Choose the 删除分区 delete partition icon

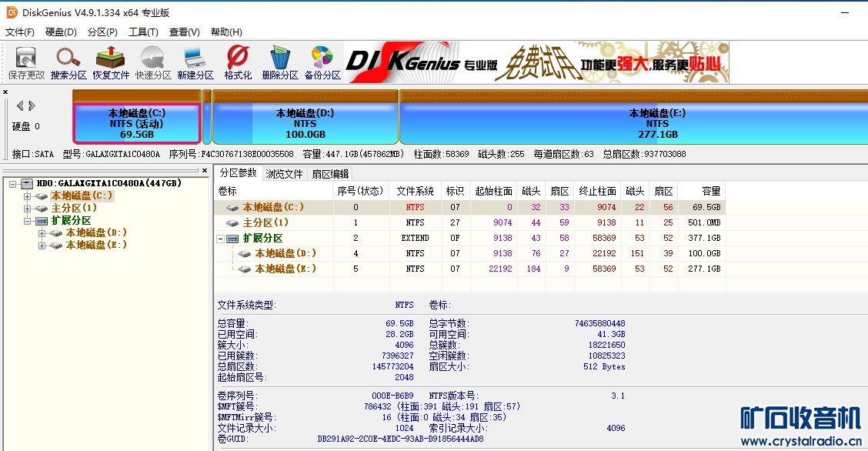tap(279, 63)
